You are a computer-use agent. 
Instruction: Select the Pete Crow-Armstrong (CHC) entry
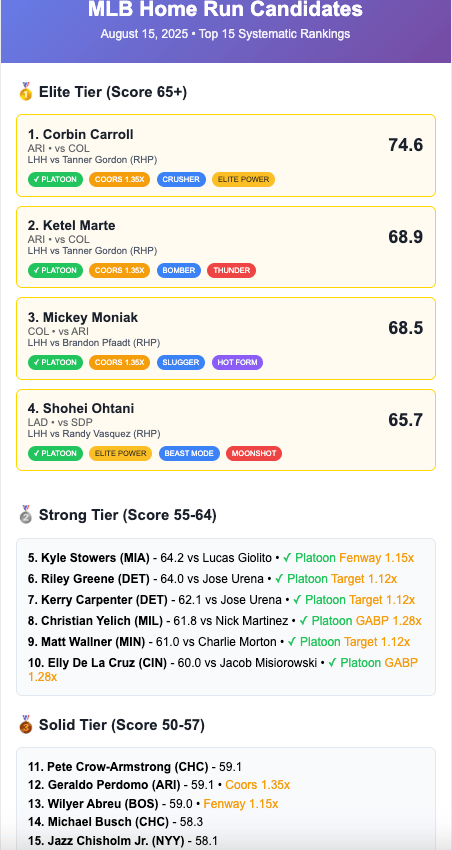coord(118,767)
